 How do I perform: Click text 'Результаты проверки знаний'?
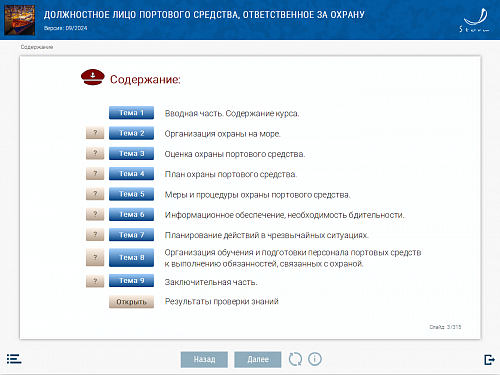(222, 302)
